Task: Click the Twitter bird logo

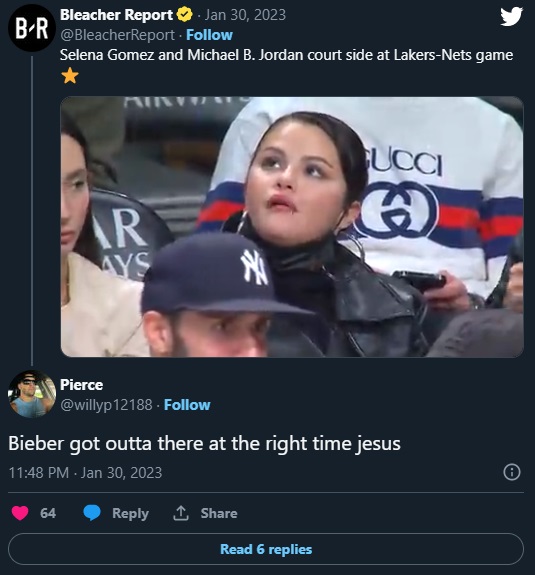Action: point(511,17)
